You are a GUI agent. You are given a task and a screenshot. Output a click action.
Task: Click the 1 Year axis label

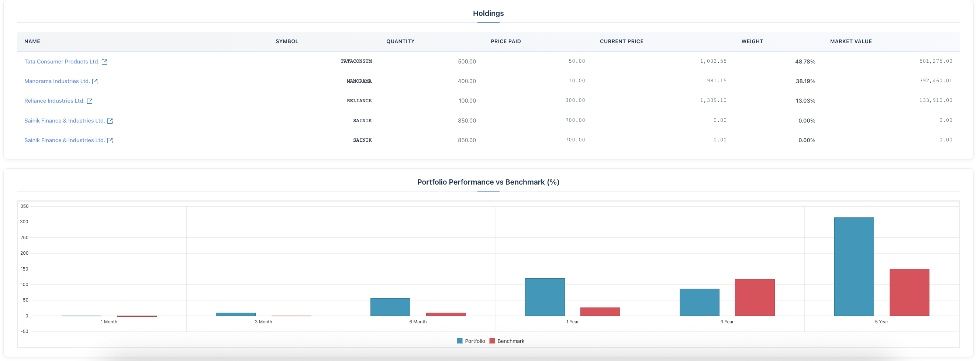pyautogui.click(x=572, y=322)
